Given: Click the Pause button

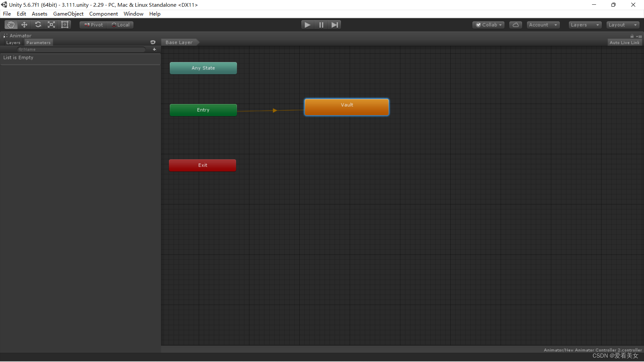Looking at the screenshot, I should point(321,25).
